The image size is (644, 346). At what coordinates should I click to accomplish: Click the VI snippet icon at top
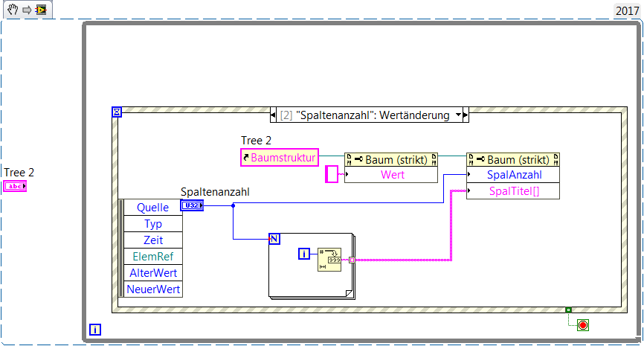(41, 10)
